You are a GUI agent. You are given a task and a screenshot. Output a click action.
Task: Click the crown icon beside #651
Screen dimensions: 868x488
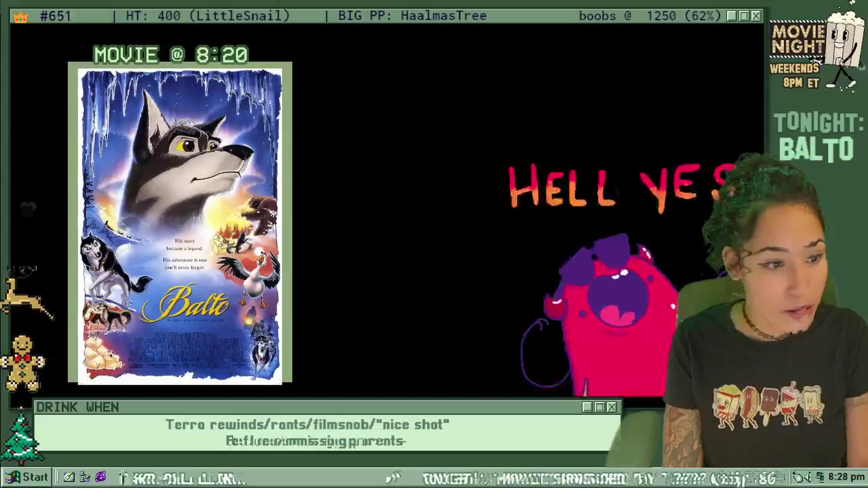click(x=21, y=17)
